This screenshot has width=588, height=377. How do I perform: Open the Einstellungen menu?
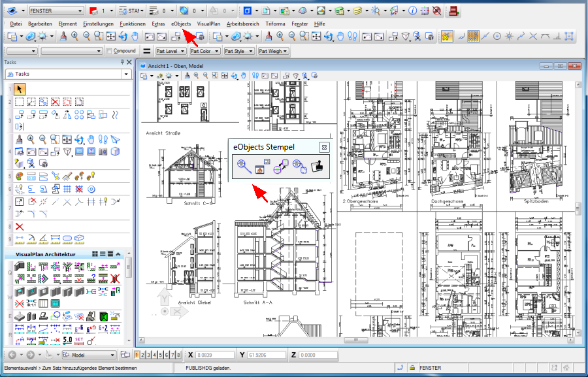point(98,24)
